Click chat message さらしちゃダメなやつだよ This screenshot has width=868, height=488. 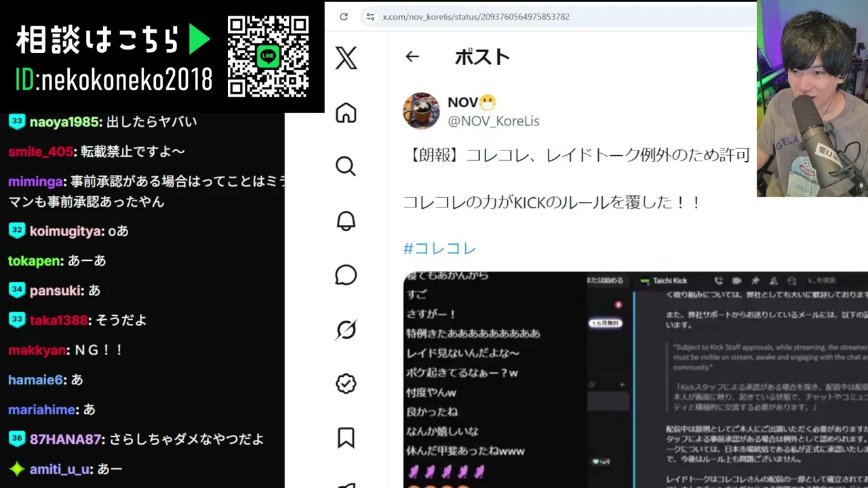pyautogui.click(x=186, y=439)
